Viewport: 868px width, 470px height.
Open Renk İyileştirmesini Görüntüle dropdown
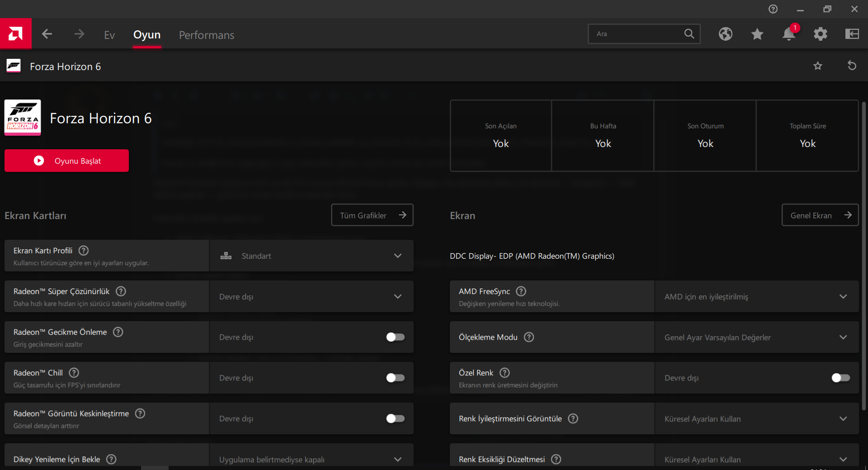pyautogui.click(x=756, y=418)
